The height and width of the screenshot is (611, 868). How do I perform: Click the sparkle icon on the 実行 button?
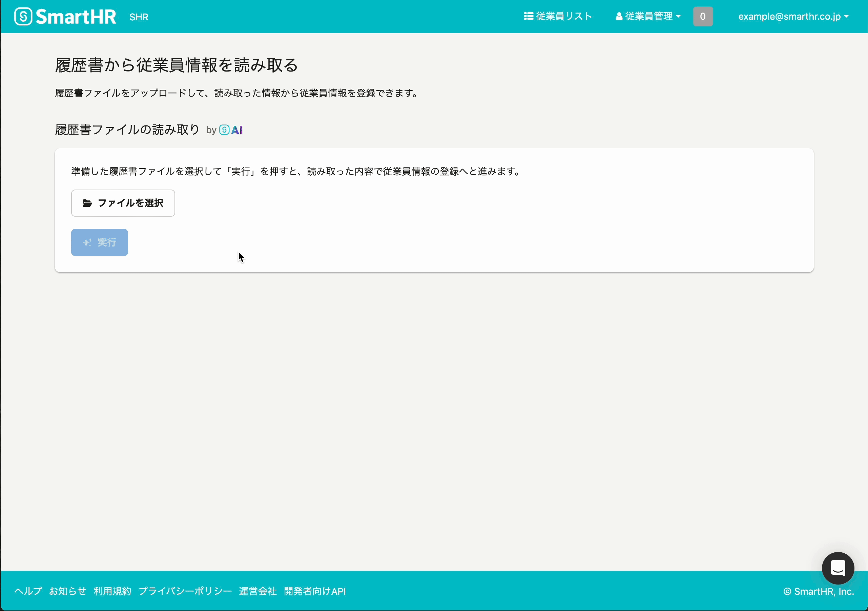point(87,242)
